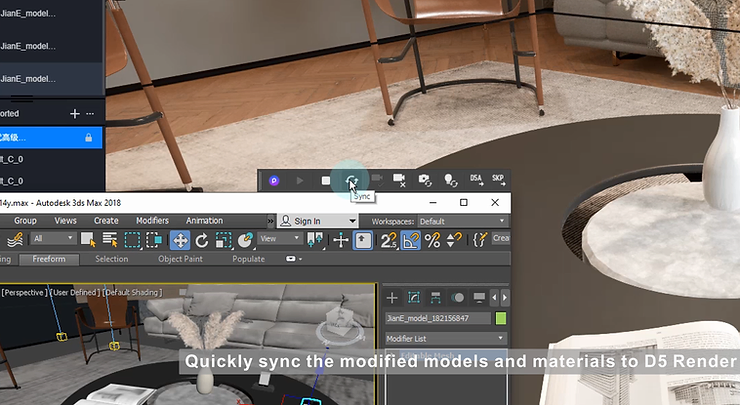Viewport: 740px width, 405px height.
Task: Add new item with plus in D5 panel
Action: pyautogui.click(x=75, y=114)
